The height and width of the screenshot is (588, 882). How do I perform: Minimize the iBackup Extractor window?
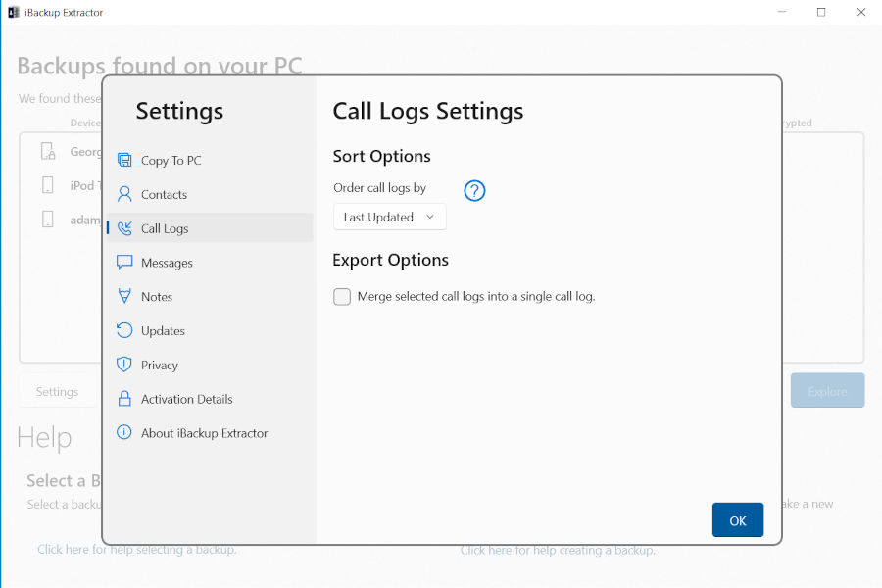pyautogui.click(x=781, y=12)
